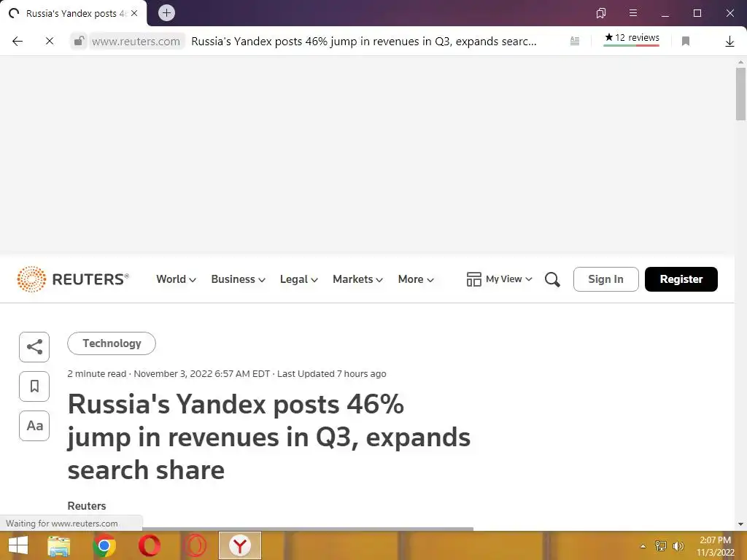The image size is (747, 560).
Task: Click the Register button
Action: [x=681, y=279]
